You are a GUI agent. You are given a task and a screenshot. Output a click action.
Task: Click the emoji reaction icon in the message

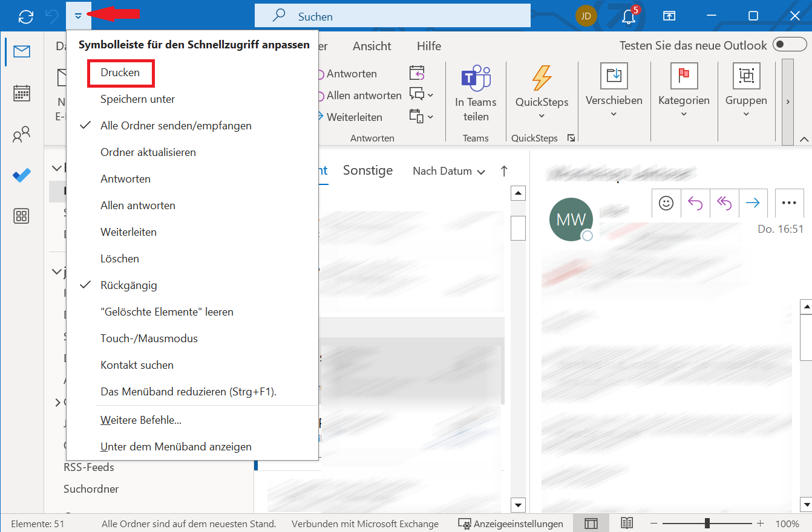[666, 203]
